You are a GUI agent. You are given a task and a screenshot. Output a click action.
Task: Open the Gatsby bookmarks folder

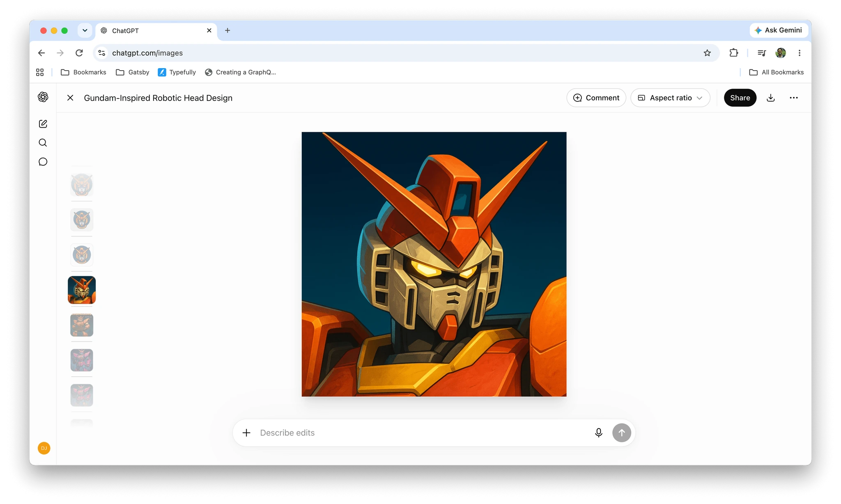pyautogui.click(x=133, y=72)
